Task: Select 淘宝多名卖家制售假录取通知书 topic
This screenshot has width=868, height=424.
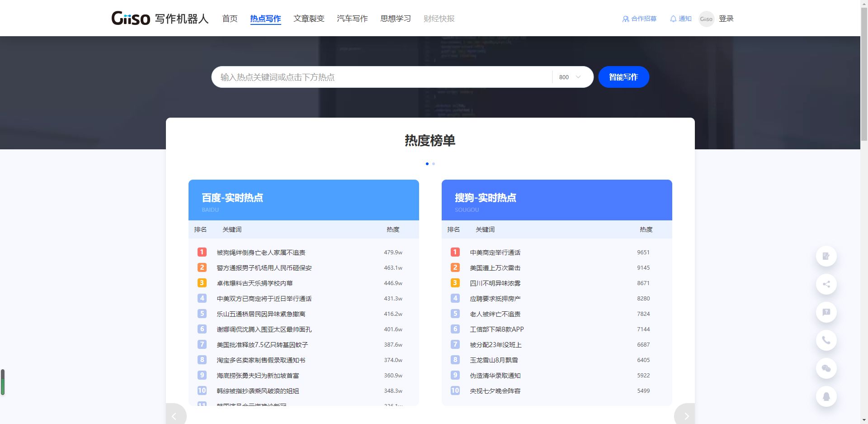Action: (x=261, y=360)
